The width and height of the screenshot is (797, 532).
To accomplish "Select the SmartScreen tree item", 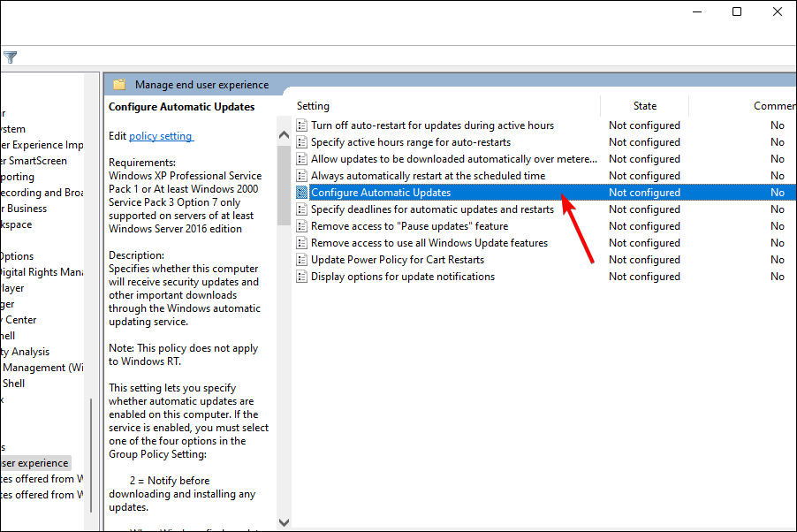I will (34, 161).
